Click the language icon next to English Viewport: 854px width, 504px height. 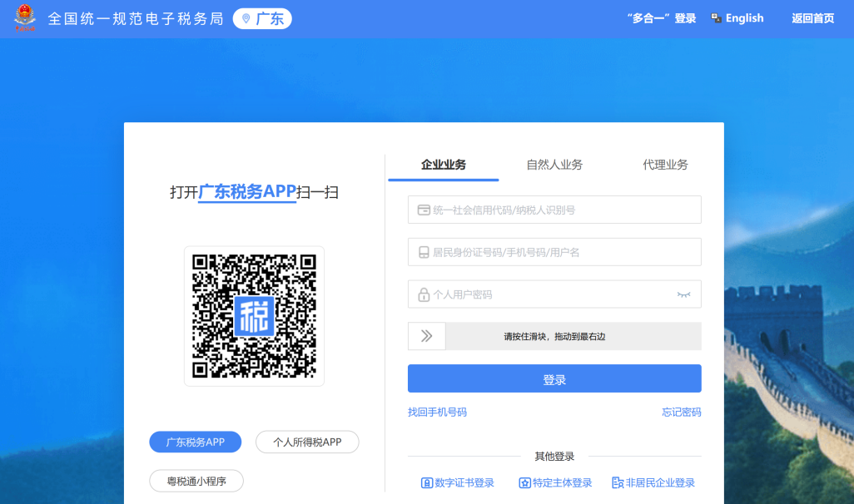pyautogui.click(x=717, y=18)
